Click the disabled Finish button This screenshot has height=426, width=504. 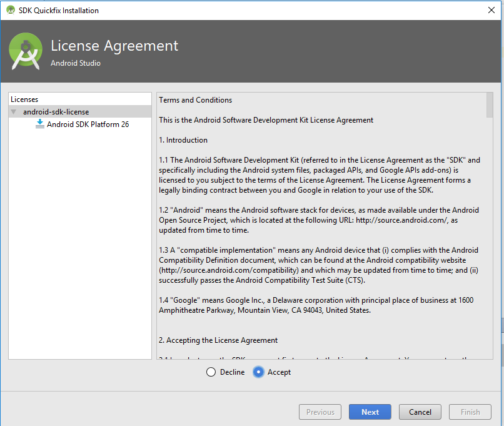[470, 412]
